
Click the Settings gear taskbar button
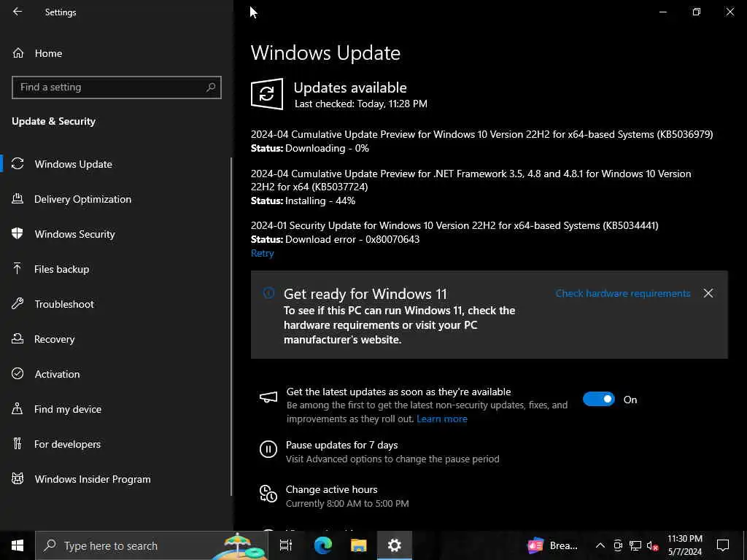point(395,545)
